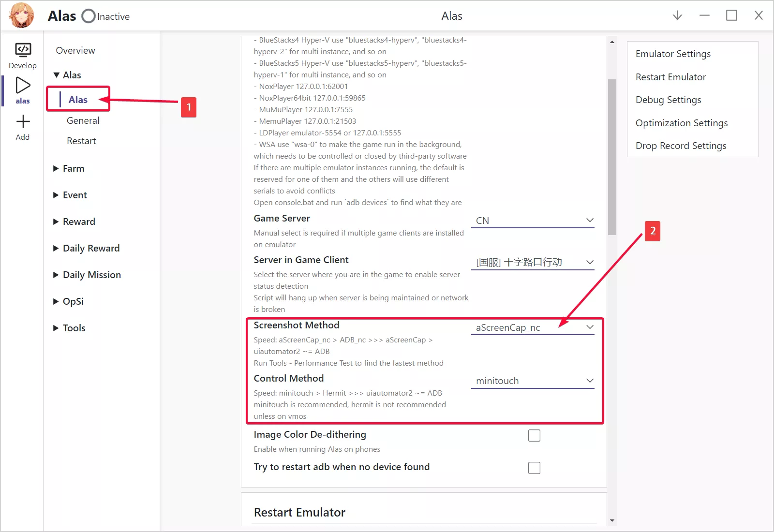Image resolution: width=774 pixels, height=532 pixels.
Task: Click the Inactive status circle icon
Action: (88, 16)
